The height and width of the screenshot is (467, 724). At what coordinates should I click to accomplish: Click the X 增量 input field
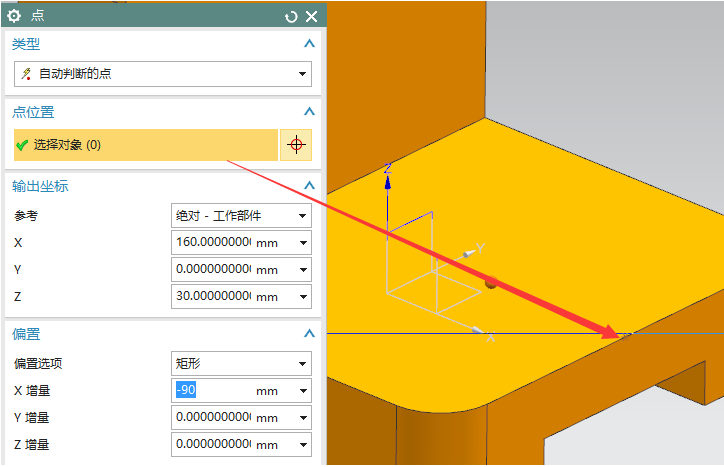tap(212, 391)
